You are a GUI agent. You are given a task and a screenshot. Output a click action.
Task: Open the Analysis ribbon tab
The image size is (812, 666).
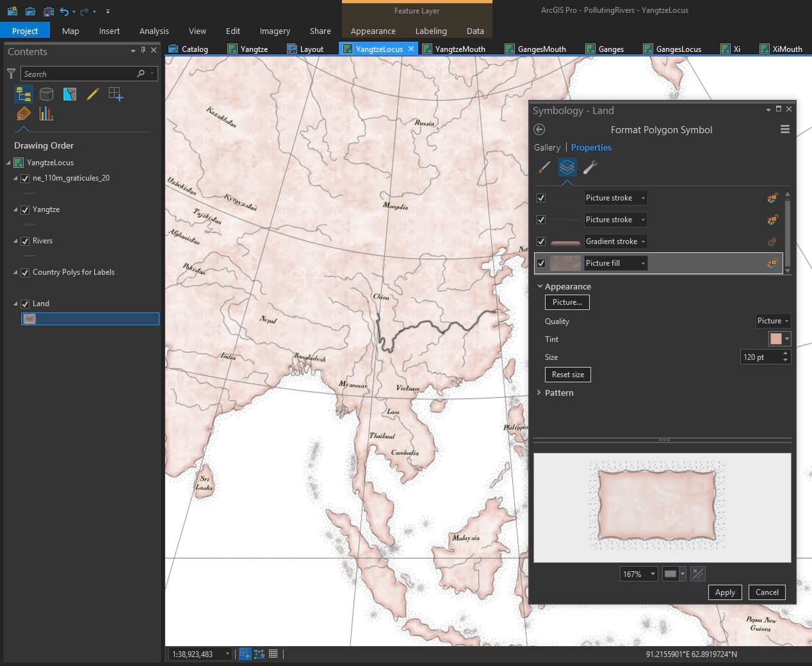[x=154, y=31]
